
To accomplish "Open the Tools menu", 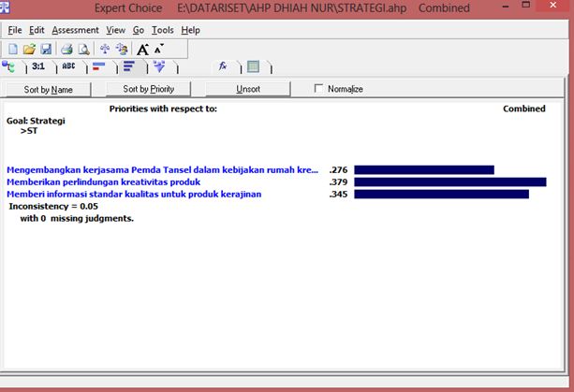I will 163,30.
